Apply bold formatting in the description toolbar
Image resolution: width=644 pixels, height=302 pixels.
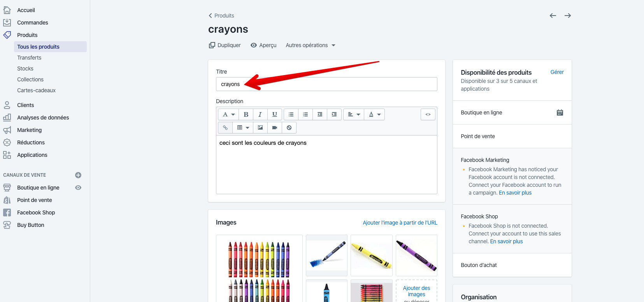pos(246,114)
